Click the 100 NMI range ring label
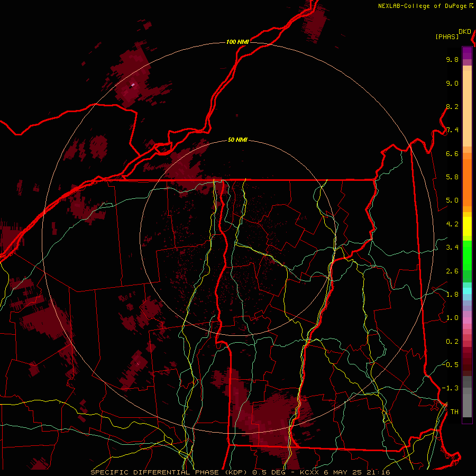The width and height of the screenshot is (476, 476). [237, 42]
